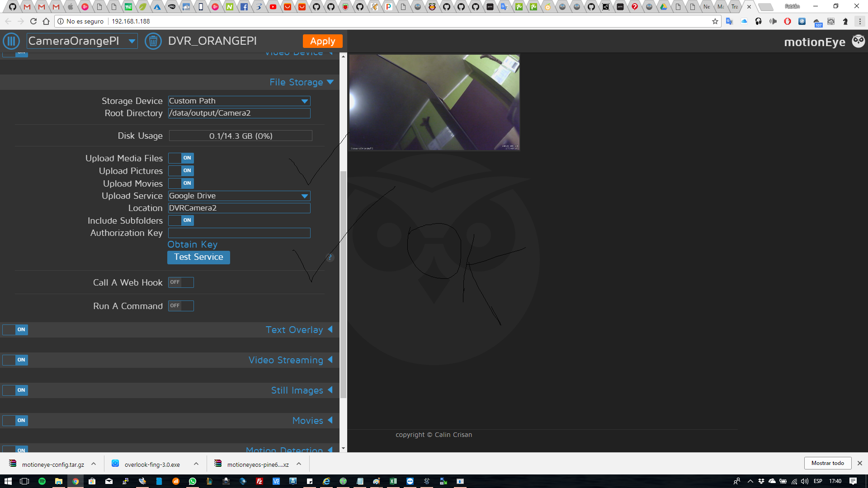Click the Authorization Key input field

point(239,233)
